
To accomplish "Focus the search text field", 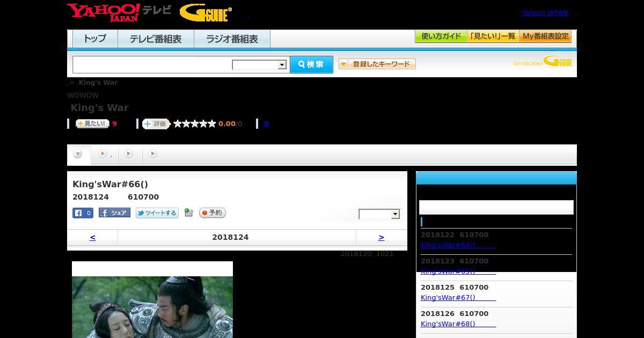I will 152,64.
